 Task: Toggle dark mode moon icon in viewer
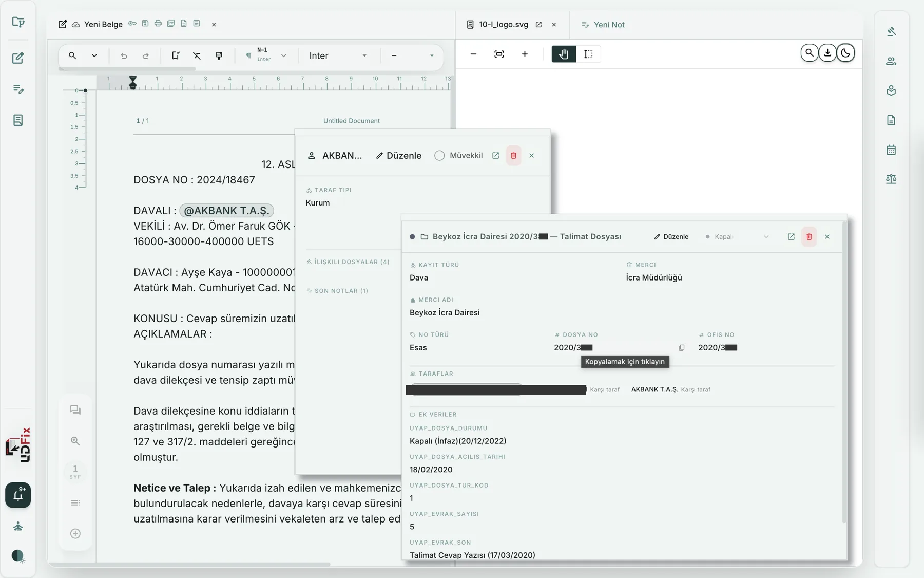coord(845,52)
